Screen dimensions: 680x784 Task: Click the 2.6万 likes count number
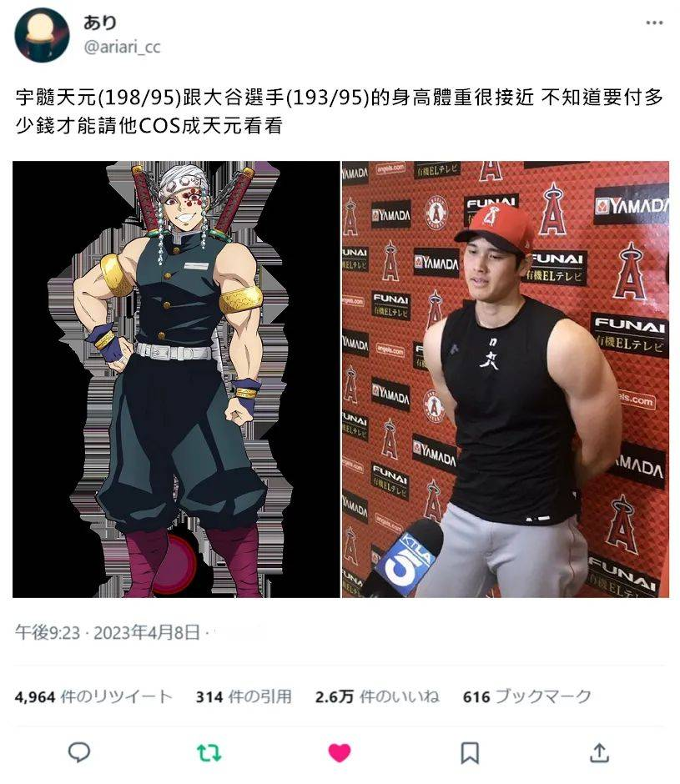pyautogui.click(x=335, y=696)
